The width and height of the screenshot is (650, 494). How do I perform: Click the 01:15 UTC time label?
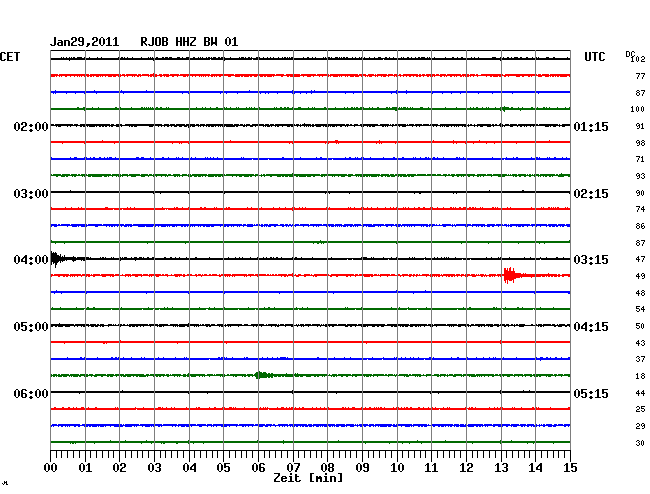coord(591,126)
